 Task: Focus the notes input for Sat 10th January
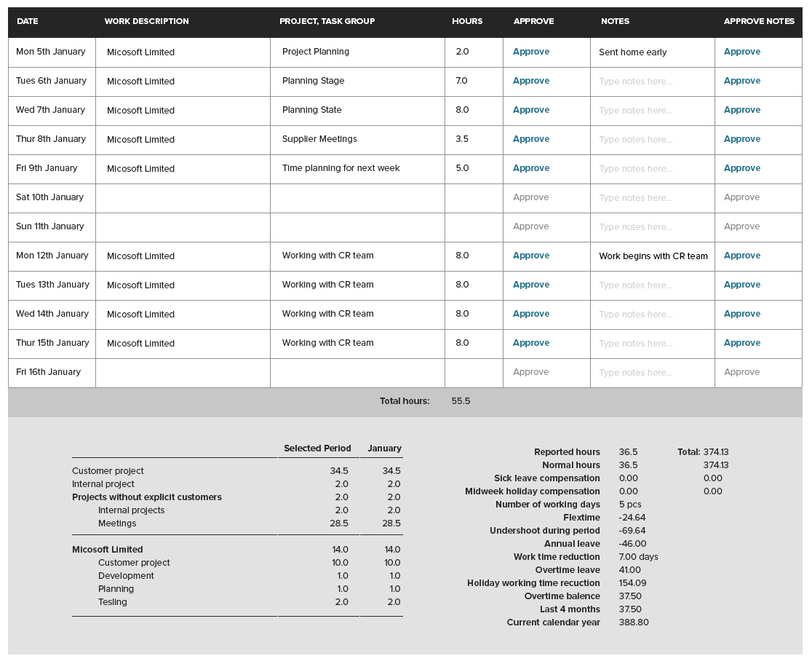click(x=651, y=198)
